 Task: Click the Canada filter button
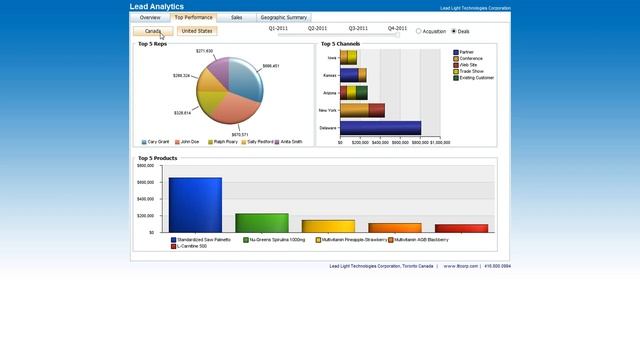point(153,31)
